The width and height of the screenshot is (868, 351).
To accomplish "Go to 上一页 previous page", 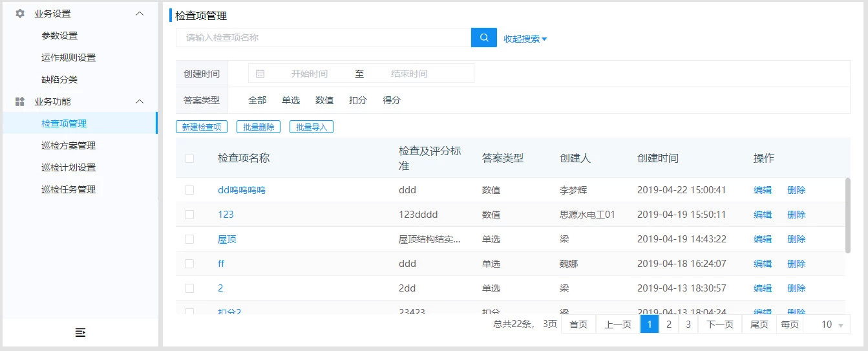I will point(618,324).
